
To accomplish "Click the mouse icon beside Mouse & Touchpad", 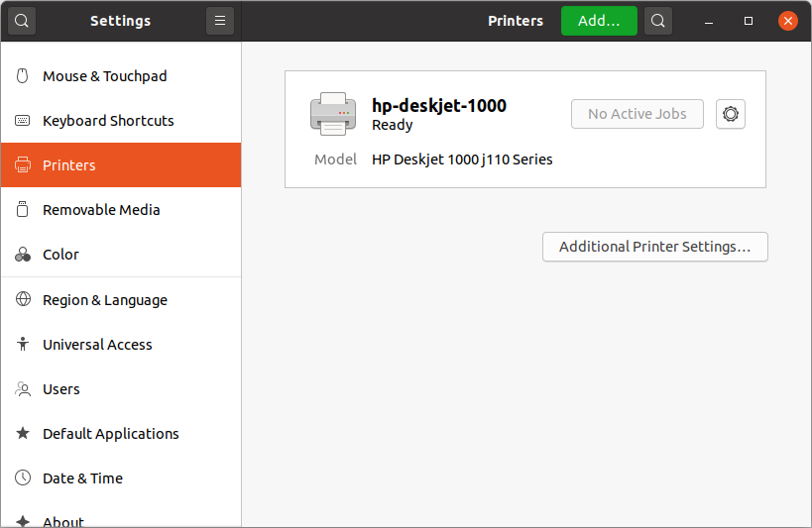I will coord(22,76).
